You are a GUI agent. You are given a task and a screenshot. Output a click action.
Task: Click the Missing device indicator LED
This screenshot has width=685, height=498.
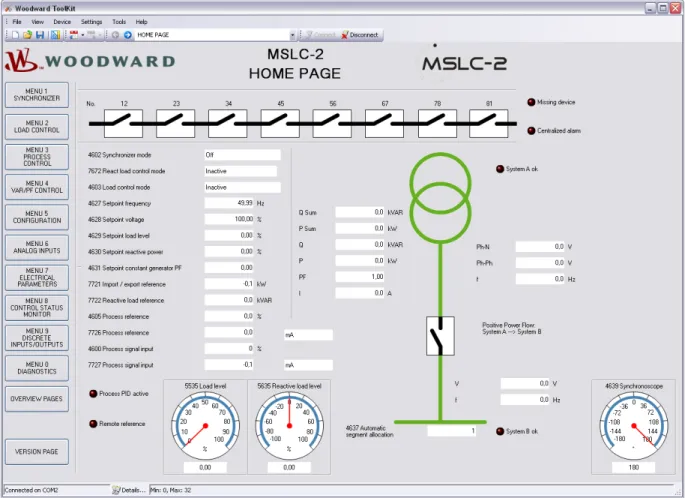[x=531, y=102]
